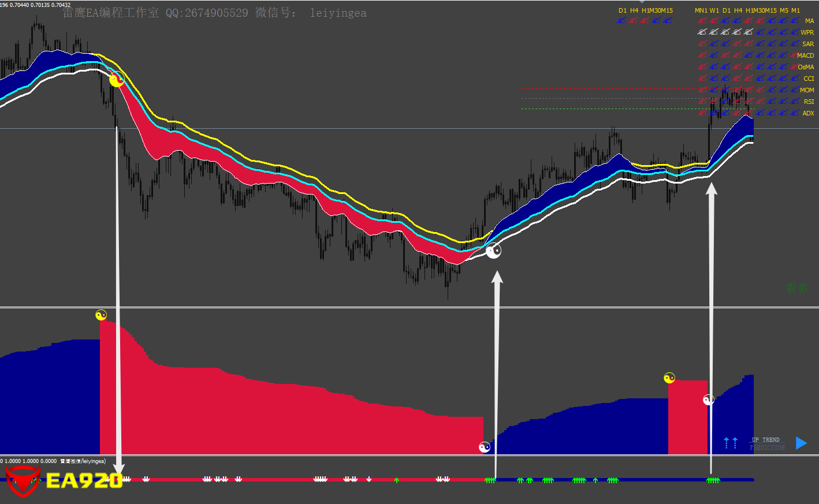Screen dimensions: 819x504
Task: Click the white yin-yang buy signal on price chart
Action: 493,251
